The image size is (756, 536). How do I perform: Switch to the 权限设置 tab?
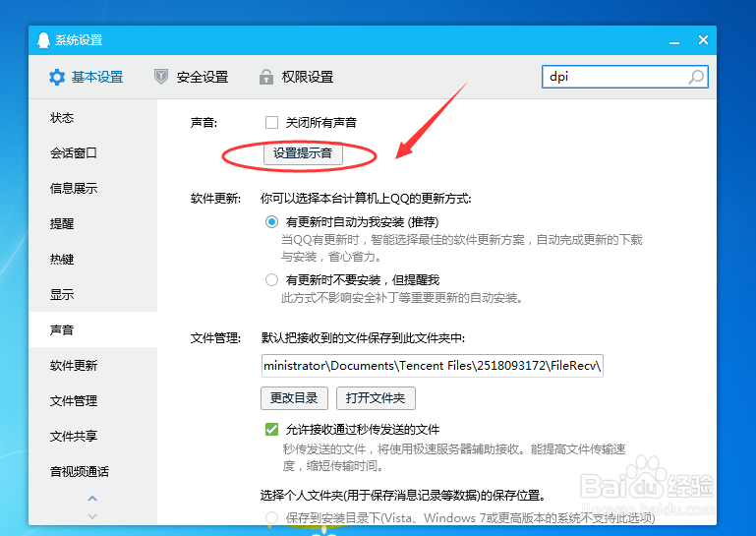[296, 77]
